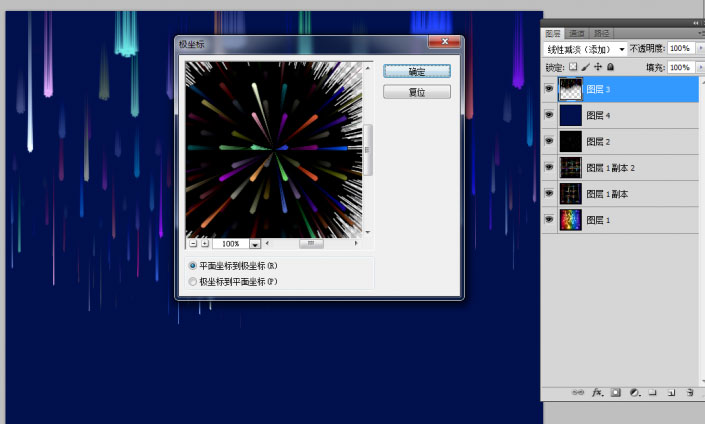Open the fx layer style menu
Screen dimensions: 705x424
[597, 393]
